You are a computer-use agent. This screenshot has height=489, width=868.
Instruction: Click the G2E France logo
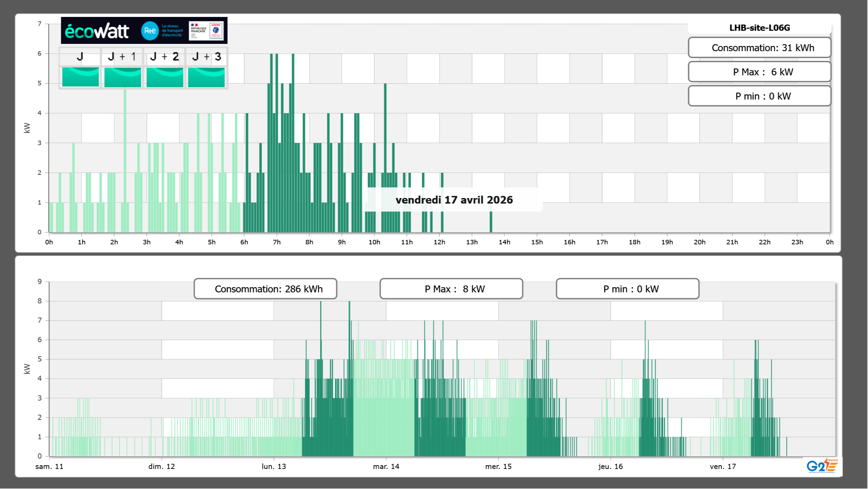822,466
